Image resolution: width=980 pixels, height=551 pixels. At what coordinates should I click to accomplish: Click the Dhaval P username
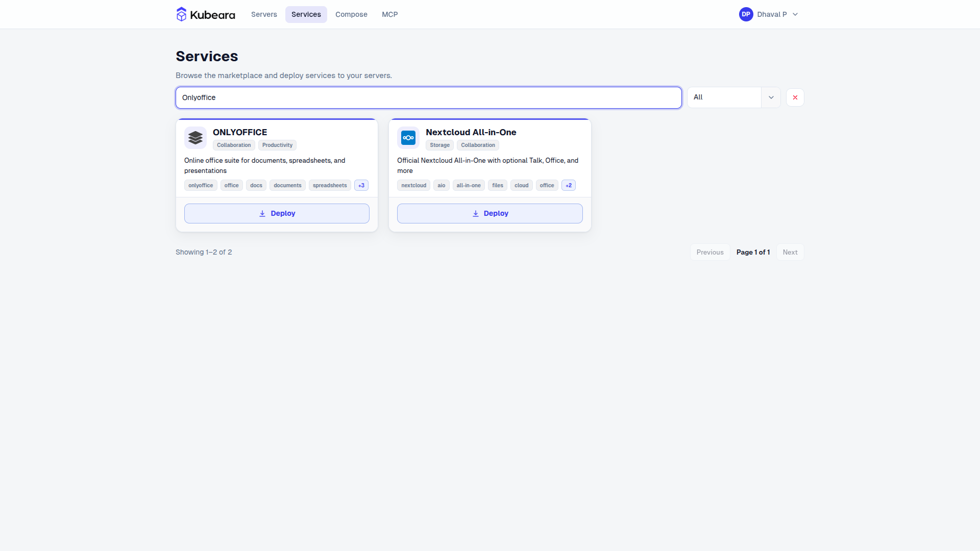(x=772, y=14)
